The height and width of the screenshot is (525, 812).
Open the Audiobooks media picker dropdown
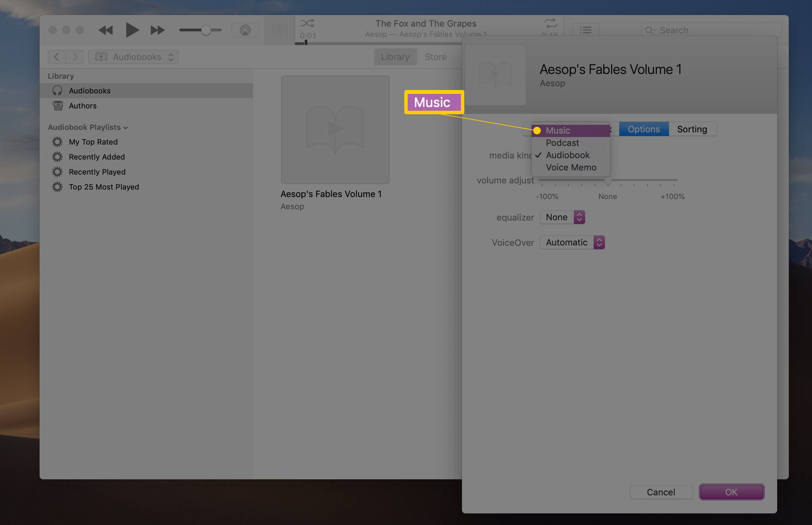(133, 57)
